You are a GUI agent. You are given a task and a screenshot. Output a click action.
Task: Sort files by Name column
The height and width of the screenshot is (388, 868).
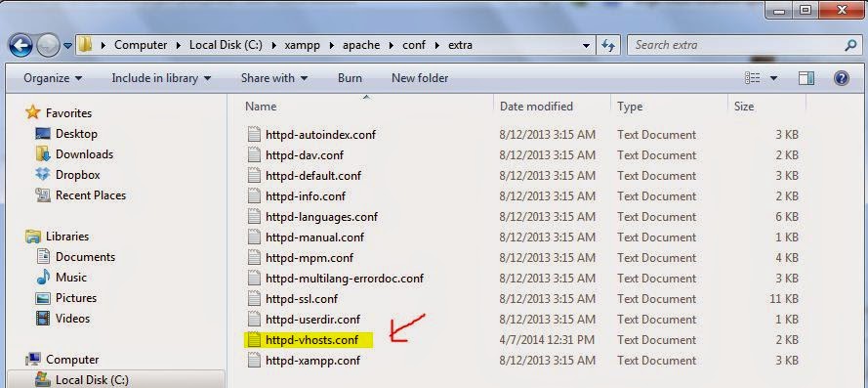(x=261, y=107)
